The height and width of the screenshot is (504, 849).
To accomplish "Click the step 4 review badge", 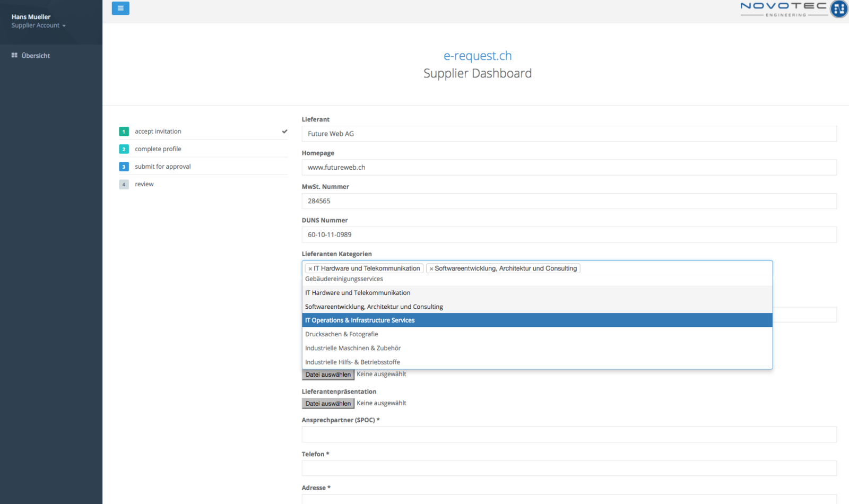I will pos(124,185).
